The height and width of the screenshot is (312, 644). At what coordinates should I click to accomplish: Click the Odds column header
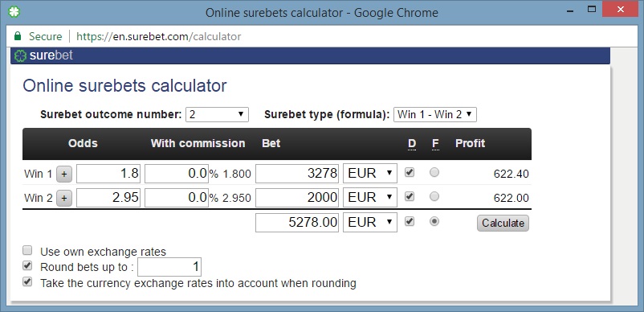[83, 143]
